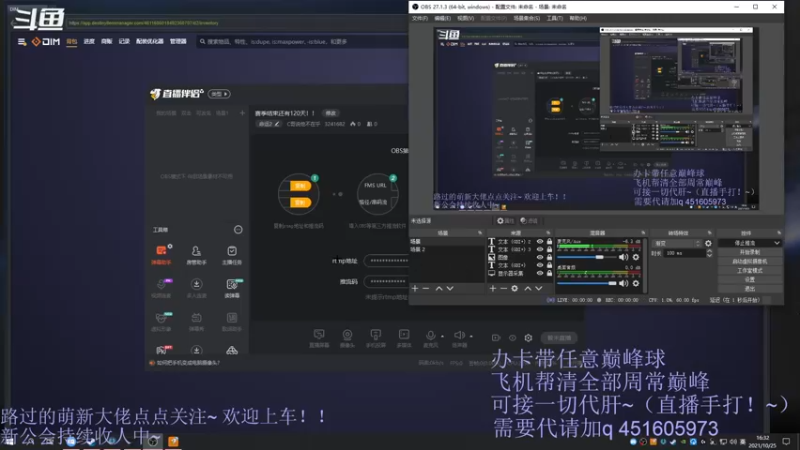Viewport: 800px width, 450px height.
Task: Open 弹幕助手 tool in toolbox
Action: (161, 254)
